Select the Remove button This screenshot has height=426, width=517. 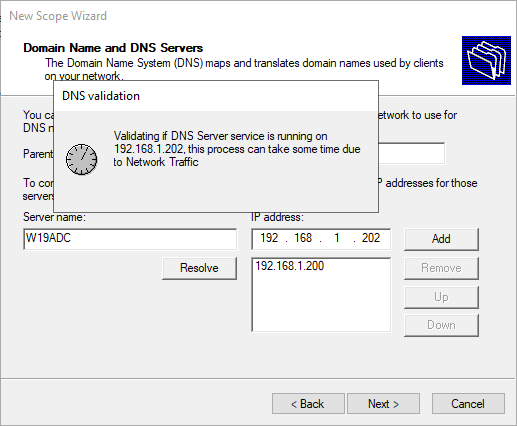click(x=441, y=268)
